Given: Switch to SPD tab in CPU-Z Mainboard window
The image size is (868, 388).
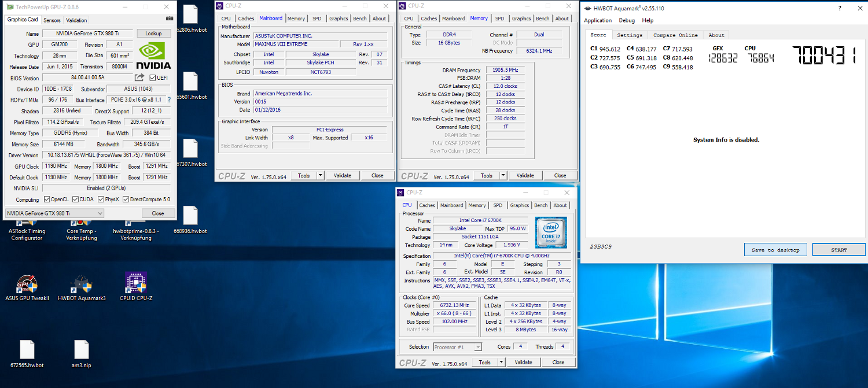Looking at the screenshot, I should click(317, 19).
